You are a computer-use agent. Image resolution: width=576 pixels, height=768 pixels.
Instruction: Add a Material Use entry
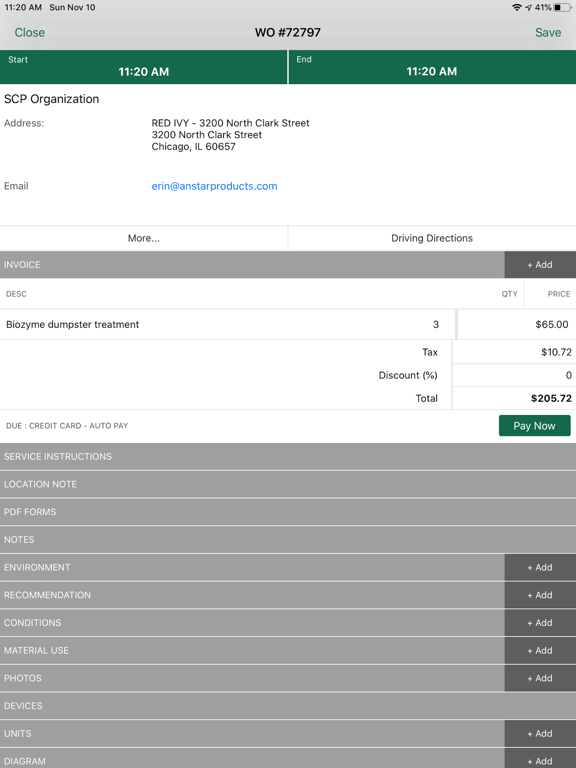point(540,650)
